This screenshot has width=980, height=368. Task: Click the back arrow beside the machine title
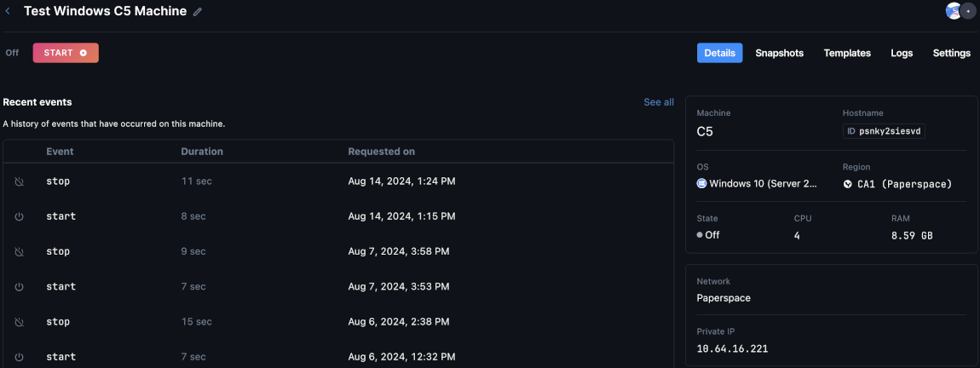[8, 11]
